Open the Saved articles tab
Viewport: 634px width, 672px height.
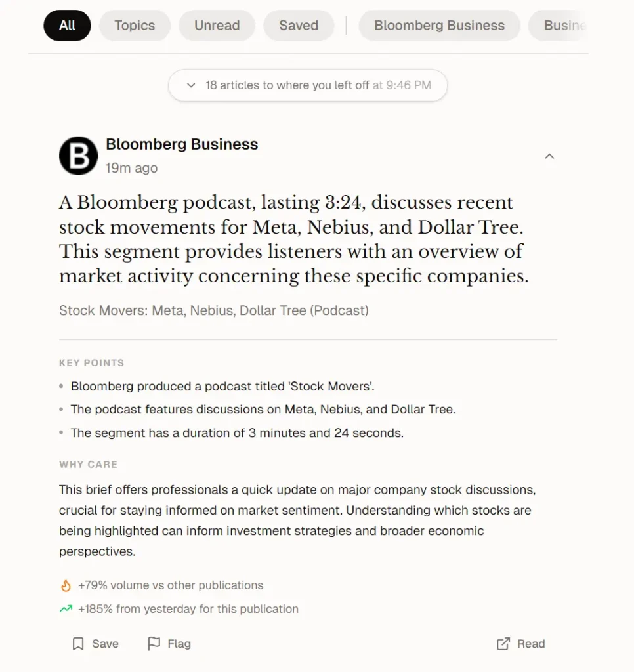pyautogui.click(x=299, y=26)
